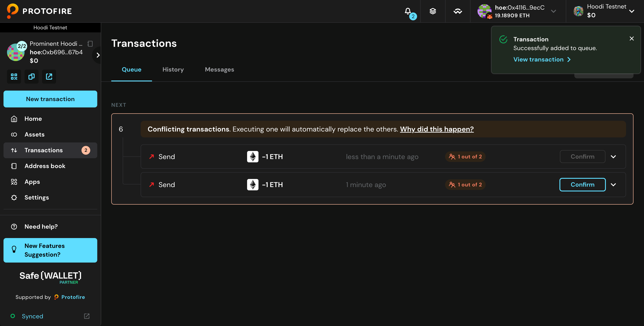Open the Why did this happen link
This screenshot has height=326, width=644.
tap(437, 129)
